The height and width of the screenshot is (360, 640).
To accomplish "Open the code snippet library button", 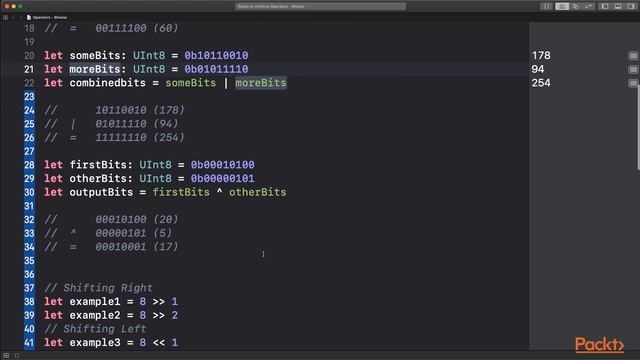I will [546, 6].
